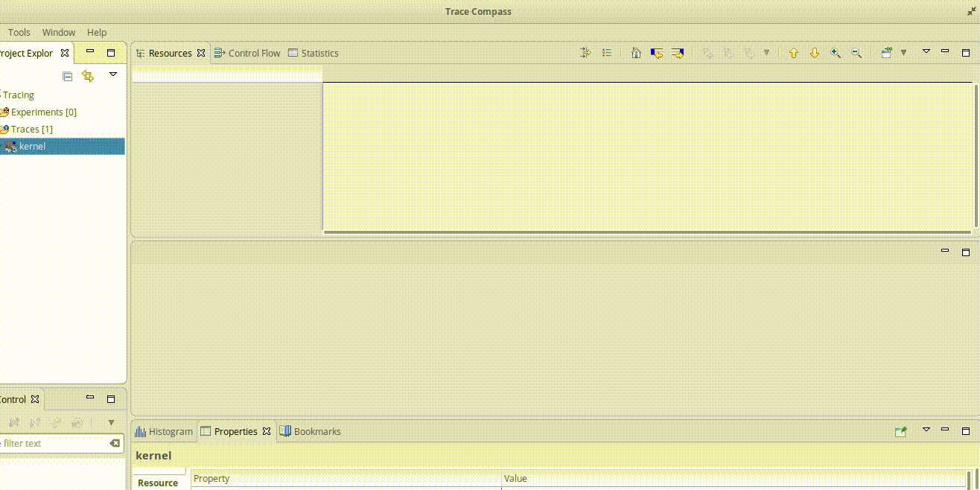Viewport: 980px width, 490px height.
Task: Open the Project Explorer view menu
Action: (112, 75)
